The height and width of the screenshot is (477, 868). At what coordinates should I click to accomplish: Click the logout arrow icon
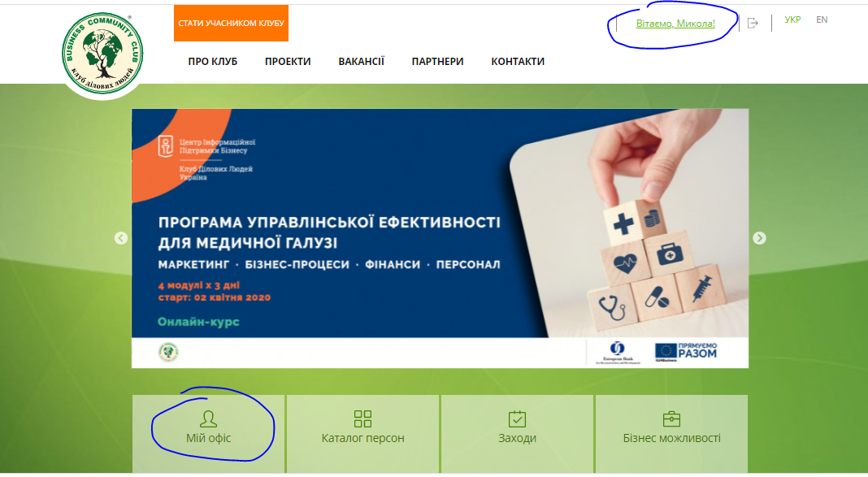pos(753,23)
